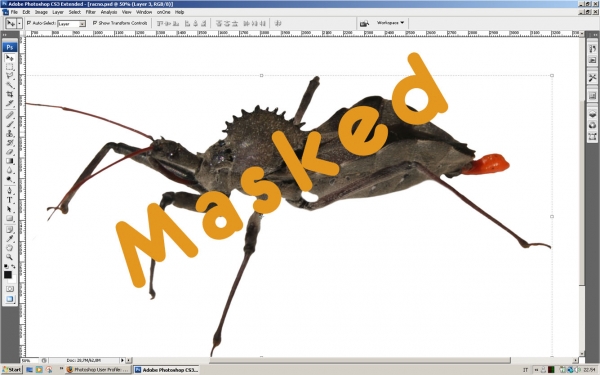Select the Dodge tool
600x375 pixels.
point(10,179)
